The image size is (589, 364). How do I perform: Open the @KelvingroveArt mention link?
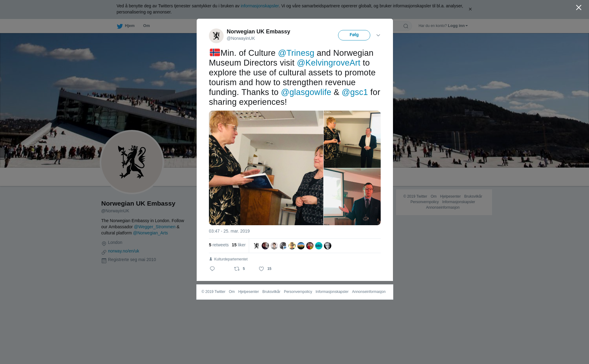point(329,63)
